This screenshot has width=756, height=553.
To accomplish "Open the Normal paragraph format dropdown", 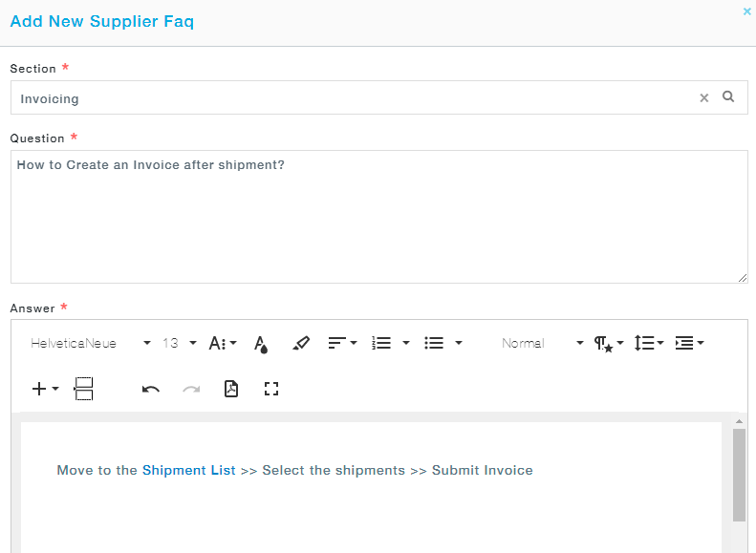I will click(x=542, y=344).
